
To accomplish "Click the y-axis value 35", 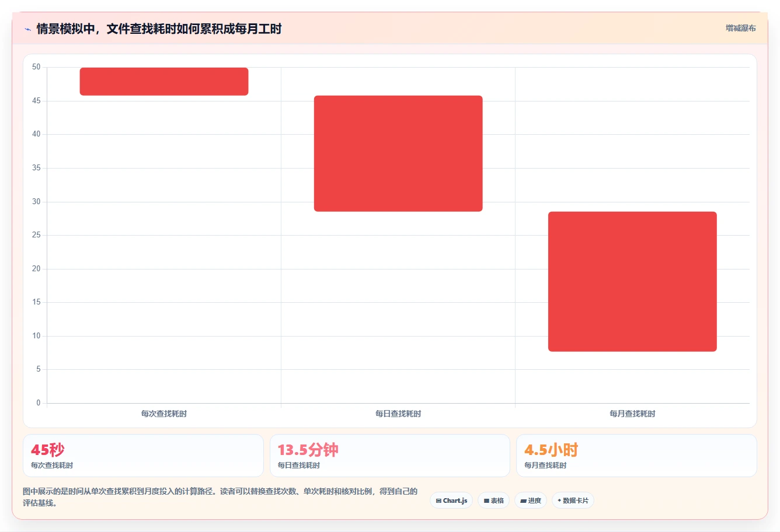I will tap(36, 168).
